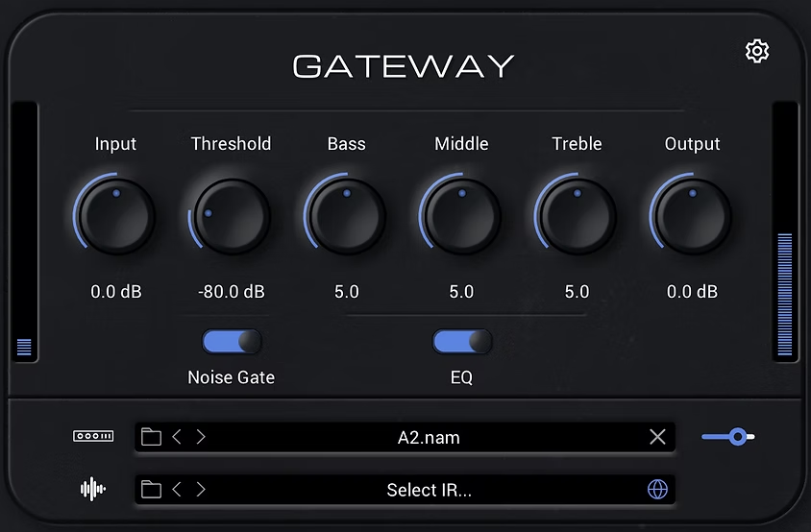Click the Input value 0.0 dB

pyautogui.click(x=116, y=292)
